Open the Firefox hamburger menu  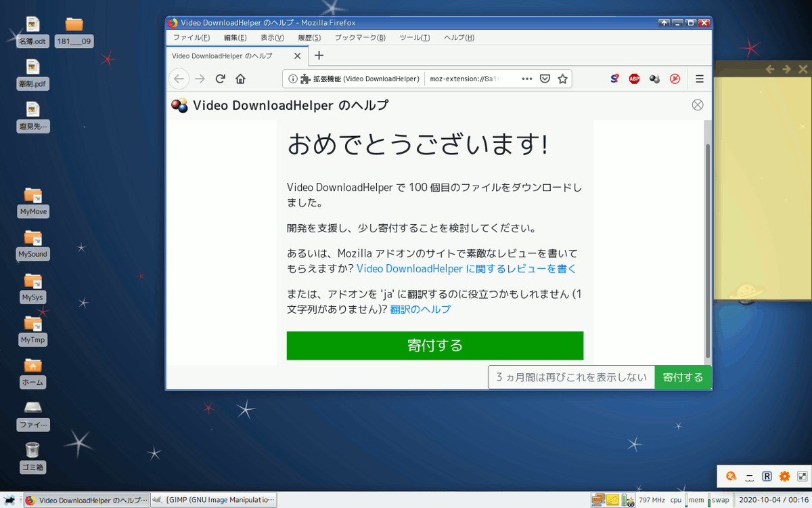click(x=700, y=79)
